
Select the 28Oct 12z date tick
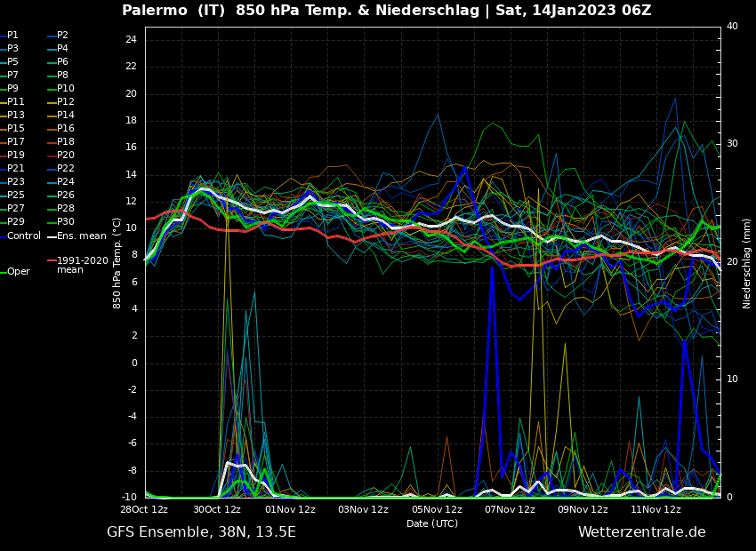click(x=144, y=510)
